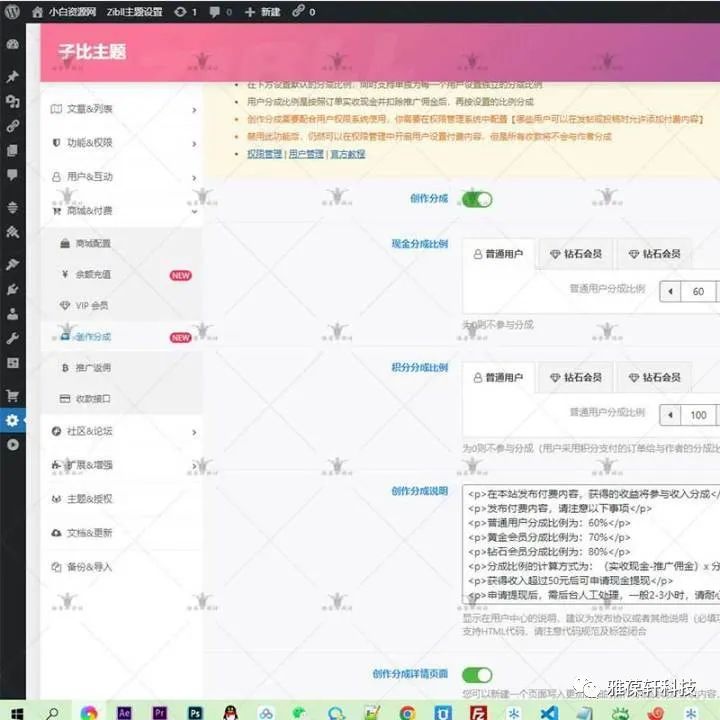
Task: Follow the 权限管理 link
Action: tap(264, 154)
